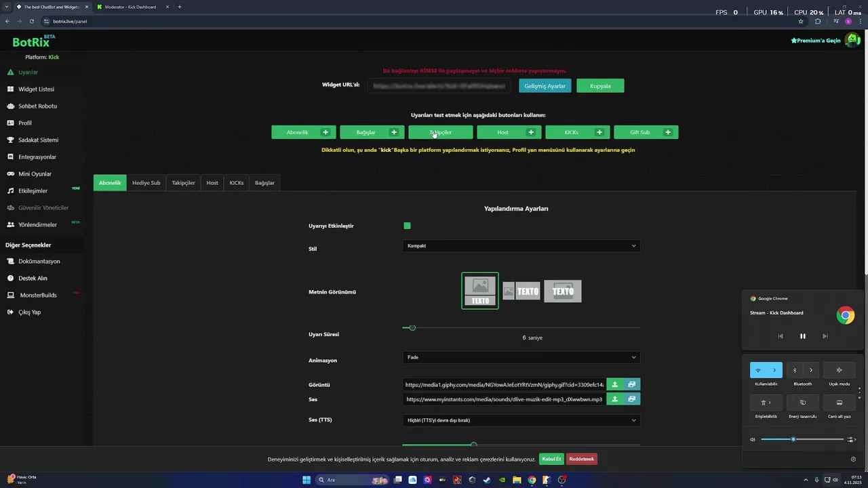Screen dimensions: 868x488
Task: Open Ses (TTS) dropdown
Action: tap(521, 420)
